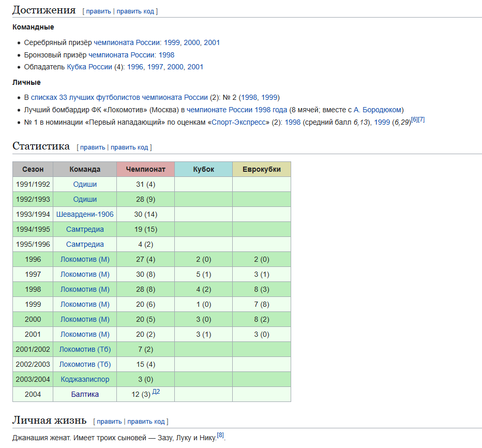
Task: Open year 2001 in Кубка России line
Action: (195, 67)
